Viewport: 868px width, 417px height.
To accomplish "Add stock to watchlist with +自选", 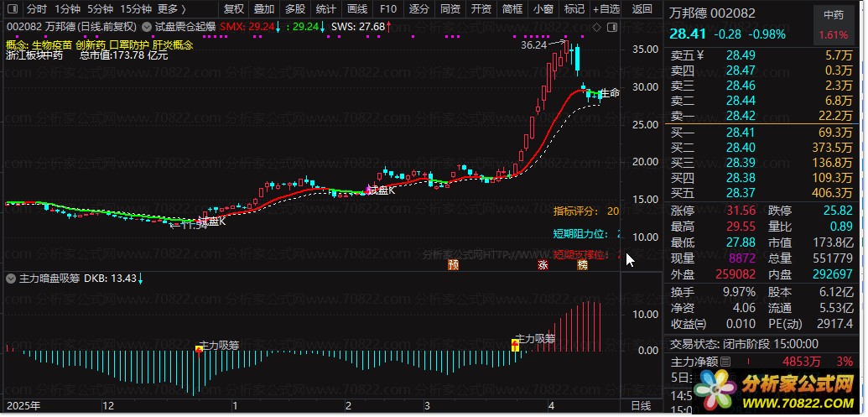I will coord(606,9).
